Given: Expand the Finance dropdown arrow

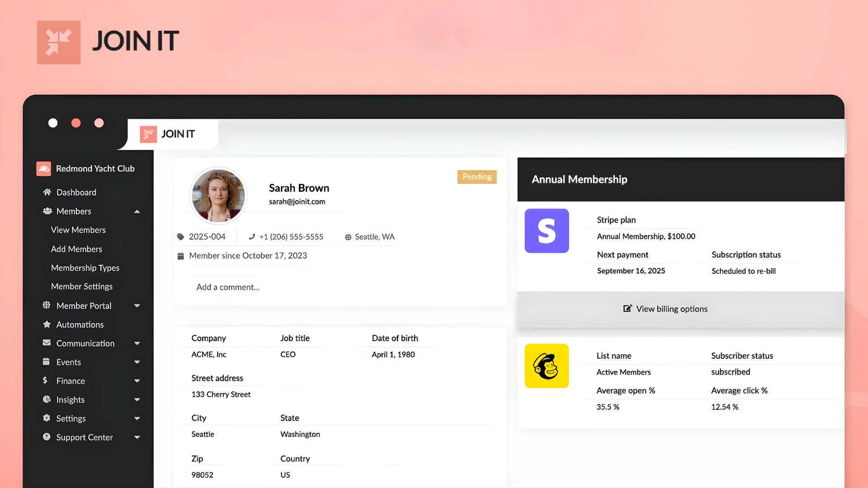Looking at the screenshot, I should click(137, 381).
